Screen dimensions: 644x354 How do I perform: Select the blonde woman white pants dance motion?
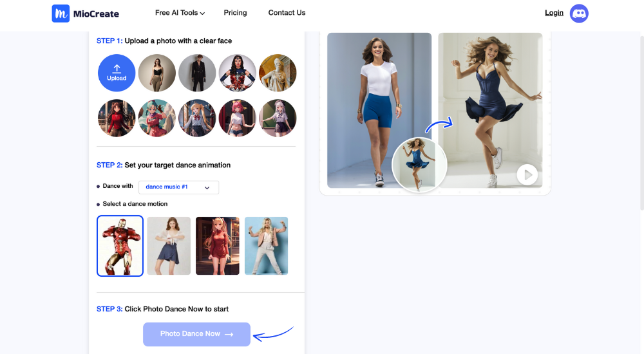(266, 246)
